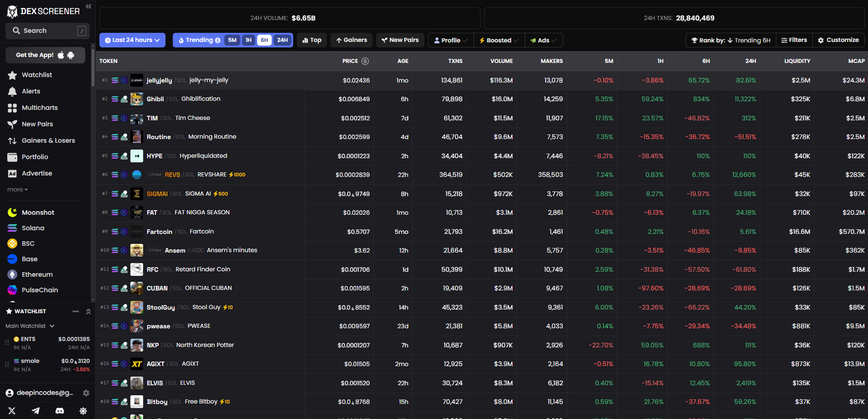Click the X (Twitter) icon
This screenshot has width=868, height=419.
pyautogui.click(x=12, y=411)
